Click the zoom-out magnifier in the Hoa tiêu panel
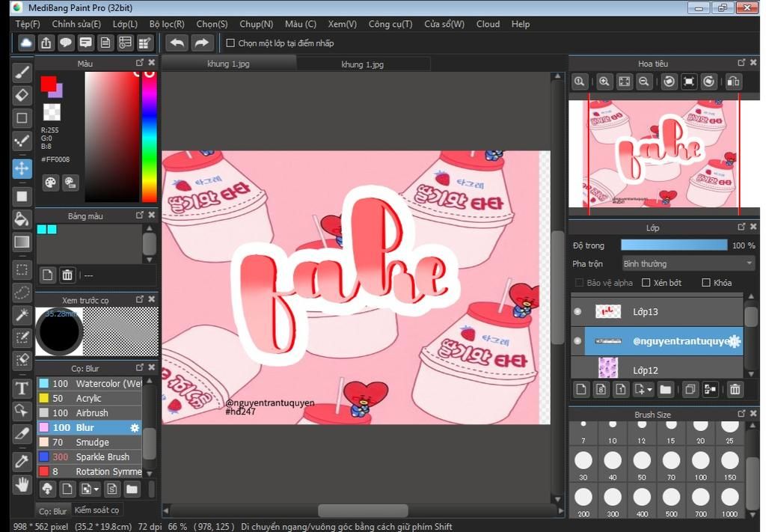 (x=644, y=82)
